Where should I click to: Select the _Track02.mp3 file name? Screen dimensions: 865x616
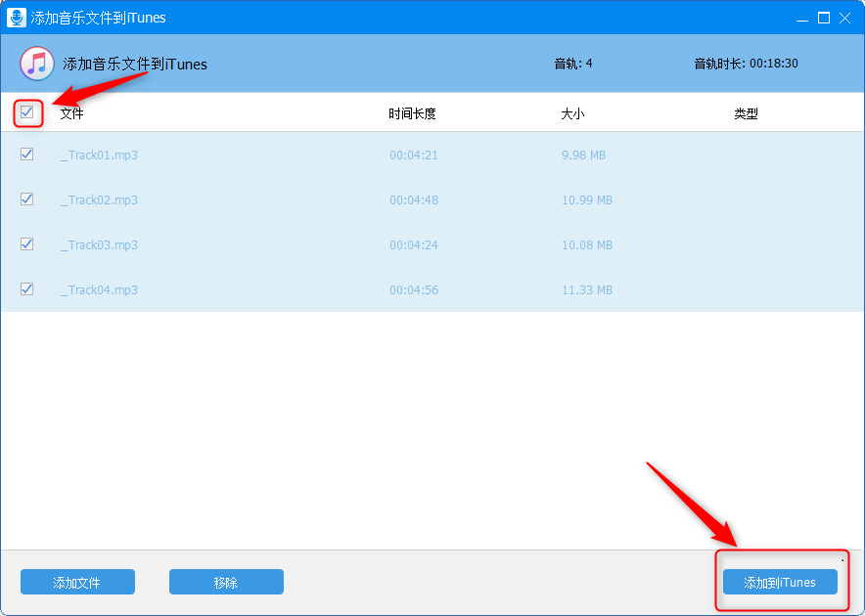[99, 199]
